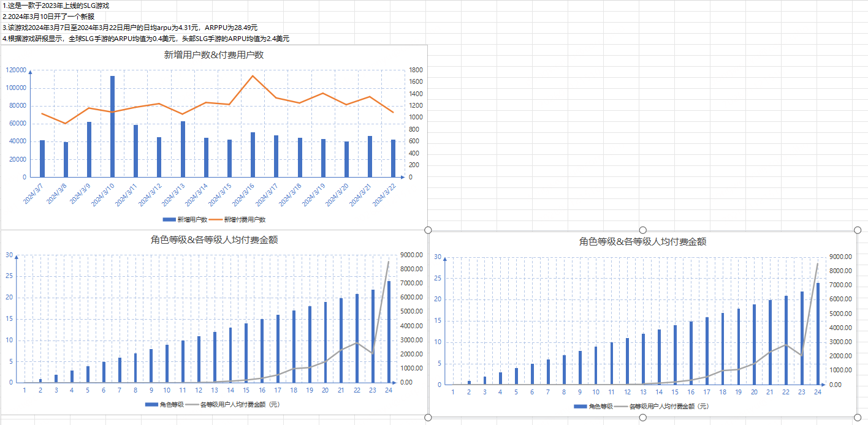Image resolution: width=868 pixels, height=425 pixels.
Task: Select the cell mentioning ARPPU为28.49元
Action: click(130, 28)
